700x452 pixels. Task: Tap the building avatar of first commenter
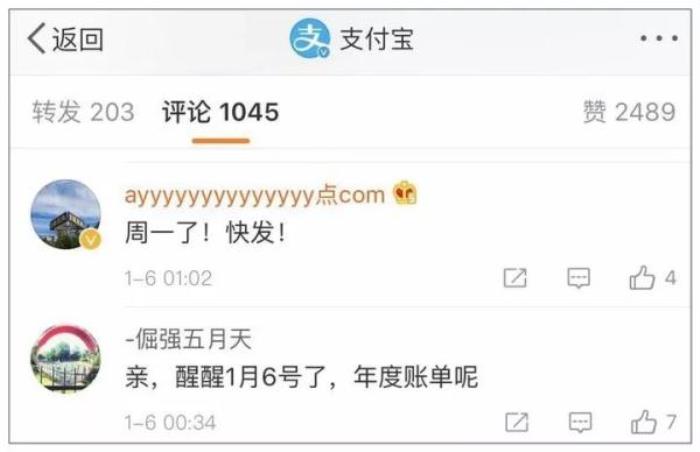[x=66, y=214]
